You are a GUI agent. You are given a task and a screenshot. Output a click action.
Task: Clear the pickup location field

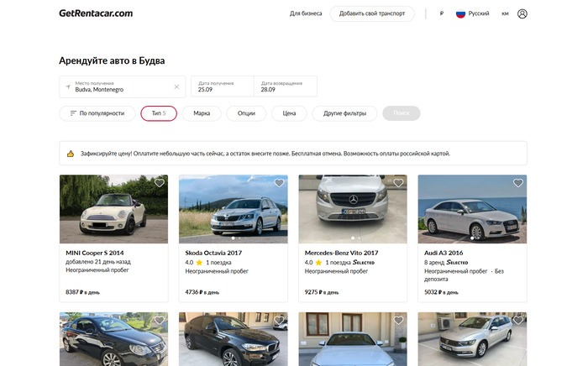(x=176, y=86)
